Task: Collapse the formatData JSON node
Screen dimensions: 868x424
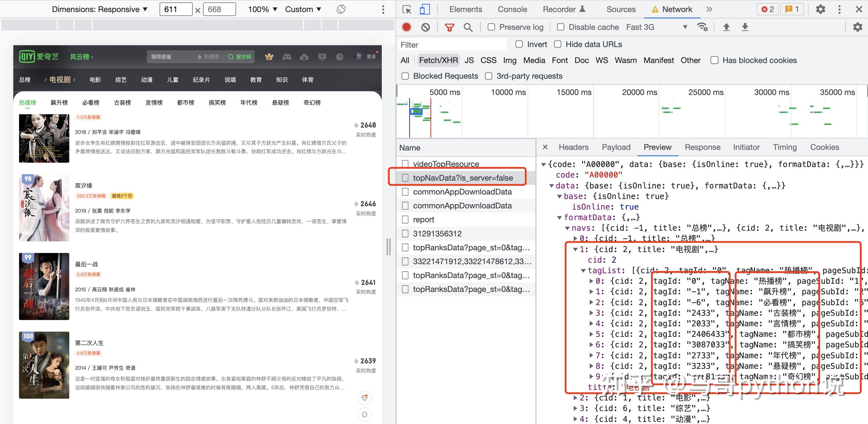Action: tap(559, 218)
